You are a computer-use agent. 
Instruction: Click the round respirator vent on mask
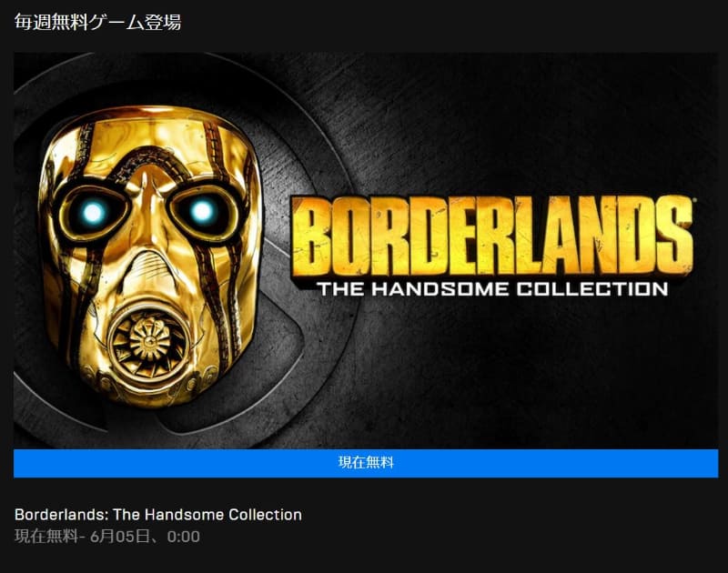tap(148, 342)
